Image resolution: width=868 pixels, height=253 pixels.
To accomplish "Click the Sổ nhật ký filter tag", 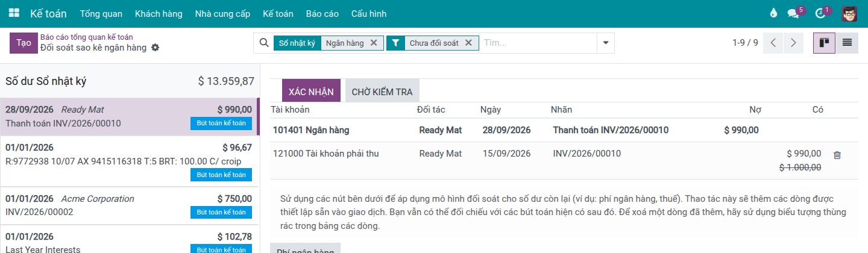I will 297,43.
